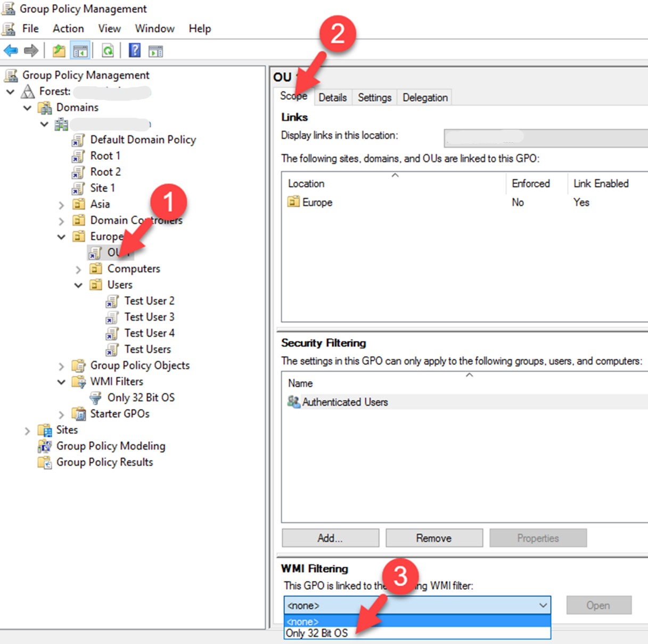Image resolution: width=648 pixels, height=644 pixels.
Task: Switch to the Delegation tab
Action: (425, 97)
